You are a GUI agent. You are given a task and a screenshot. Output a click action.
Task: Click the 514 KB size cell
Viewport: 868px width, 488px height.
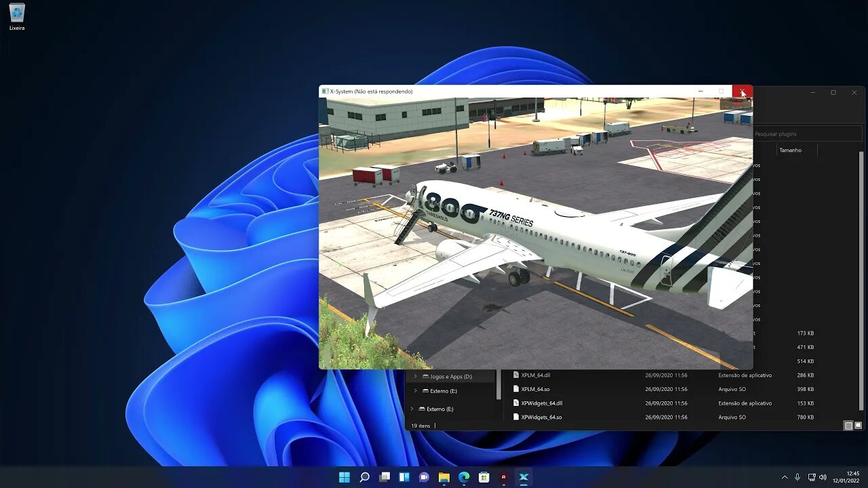tap(806, 361)
